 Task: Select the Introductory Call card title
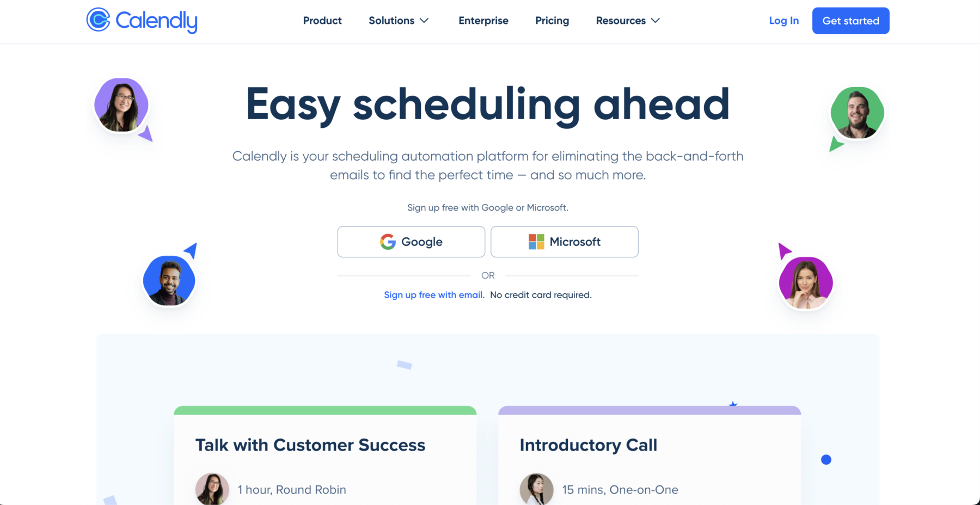[588, 445]
